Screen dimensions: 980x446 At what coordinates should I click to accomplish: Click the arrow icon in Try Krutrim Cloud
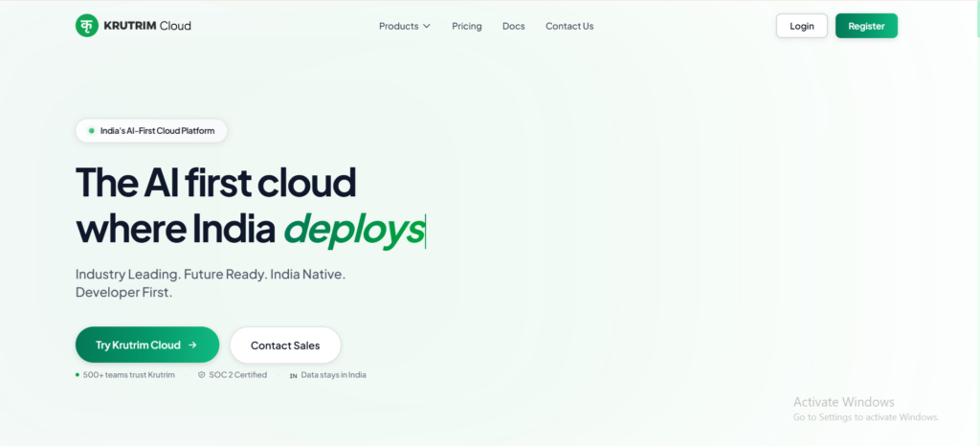point(192,345)
